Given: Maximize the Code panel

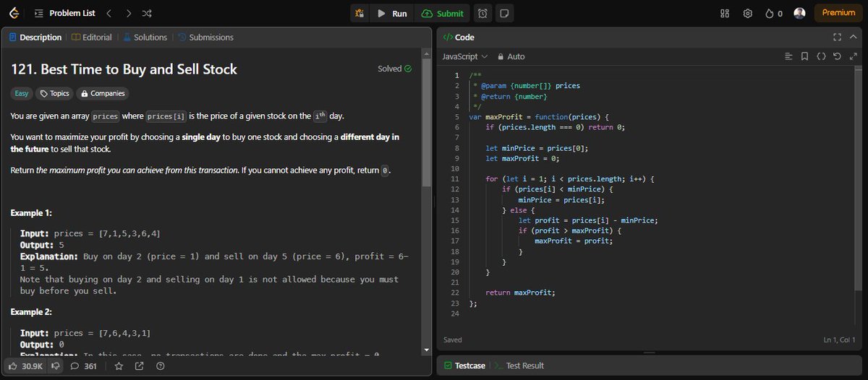Looking at the screenshot, I should tap(838, 37).
